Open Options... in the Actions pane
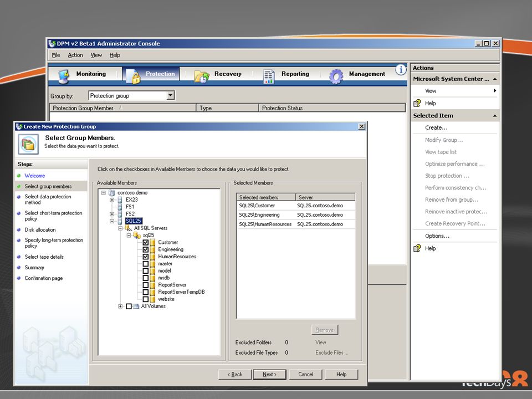The height and width of the screenshot is (399, 532). [x=437, y=236]
